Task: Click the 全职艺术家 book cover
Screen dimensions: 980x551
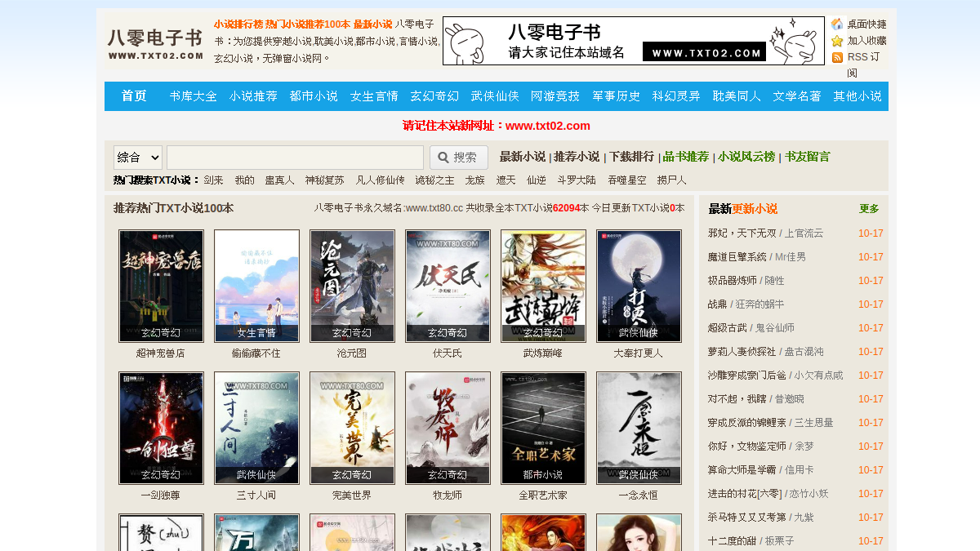Action: click(x=543, y=428)
